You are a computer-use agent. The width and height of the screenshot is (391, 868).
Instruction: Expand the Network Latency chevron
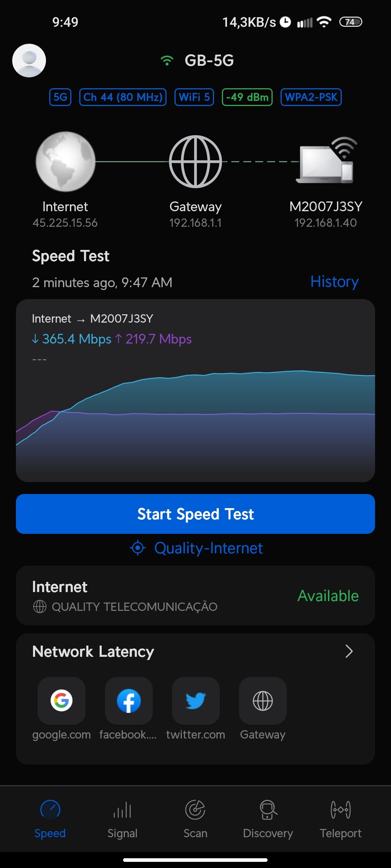349,651
